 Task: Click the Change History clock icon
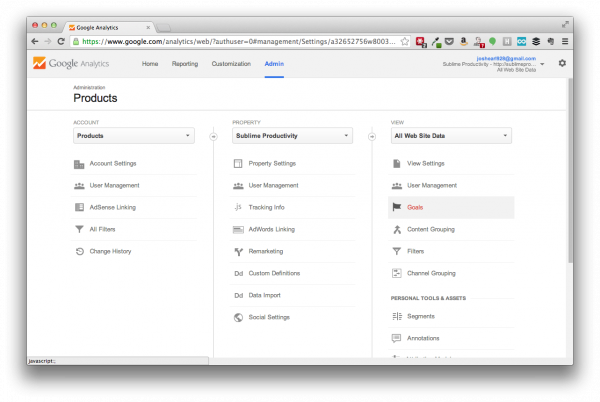coord(80,251)
